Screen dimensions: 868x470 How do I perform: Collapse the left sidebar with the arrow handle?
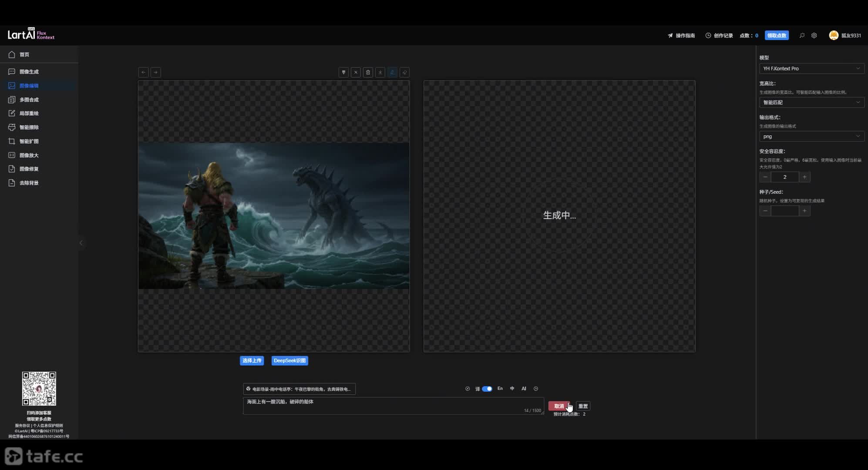click(81, 243)
